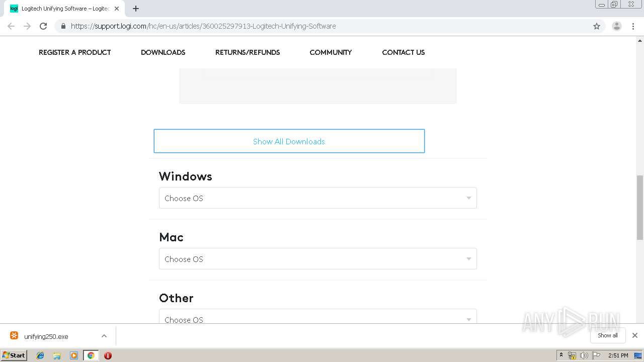Screen dimensions: 644x362
Task: Expand options chevron for unifying250.exe download
Action: 104,336
